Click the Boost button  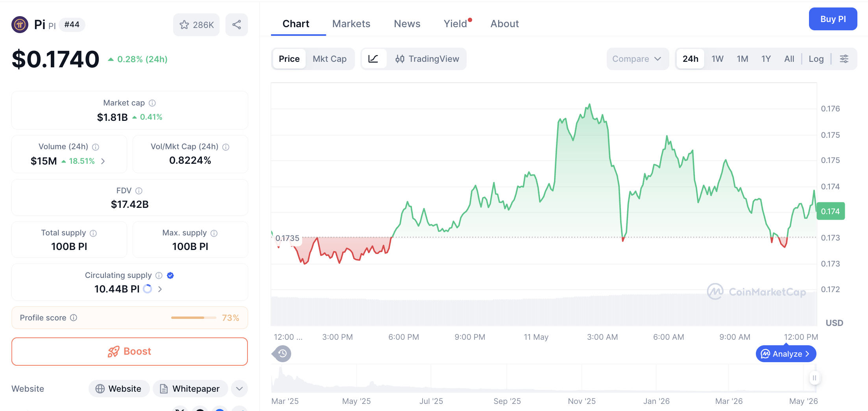[130, 352]
